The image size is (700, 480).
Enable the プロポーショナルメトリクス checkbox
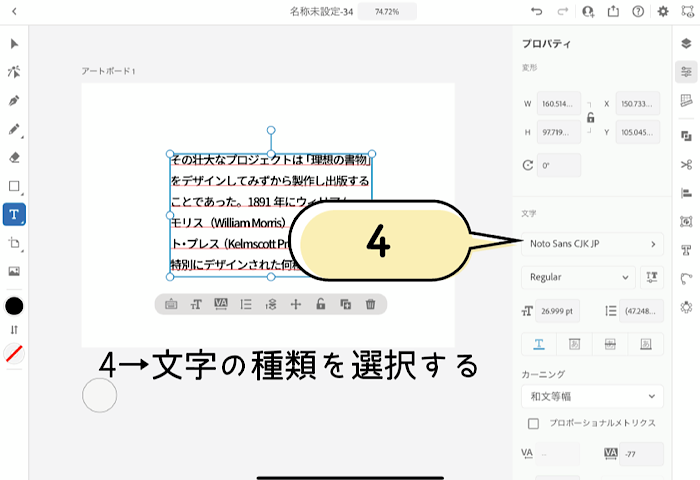click(x=533, y=423)
